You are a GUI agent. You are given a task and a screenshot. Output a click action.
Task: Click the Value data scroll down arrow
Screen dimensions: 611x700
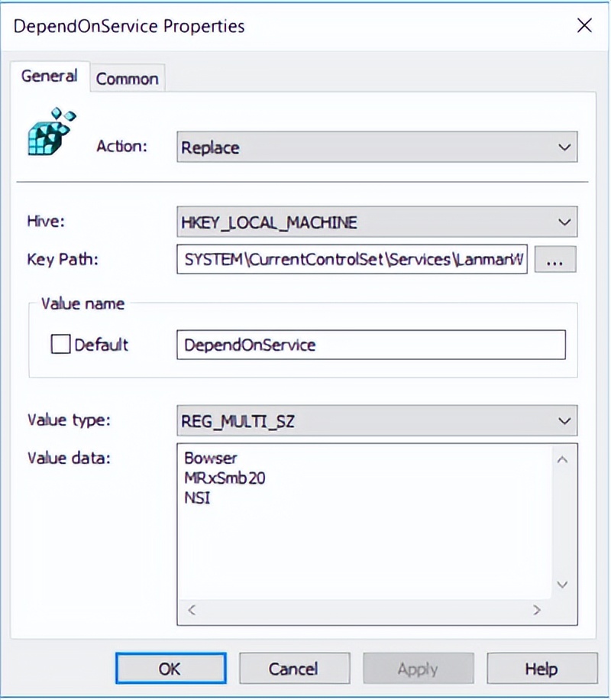562,584
